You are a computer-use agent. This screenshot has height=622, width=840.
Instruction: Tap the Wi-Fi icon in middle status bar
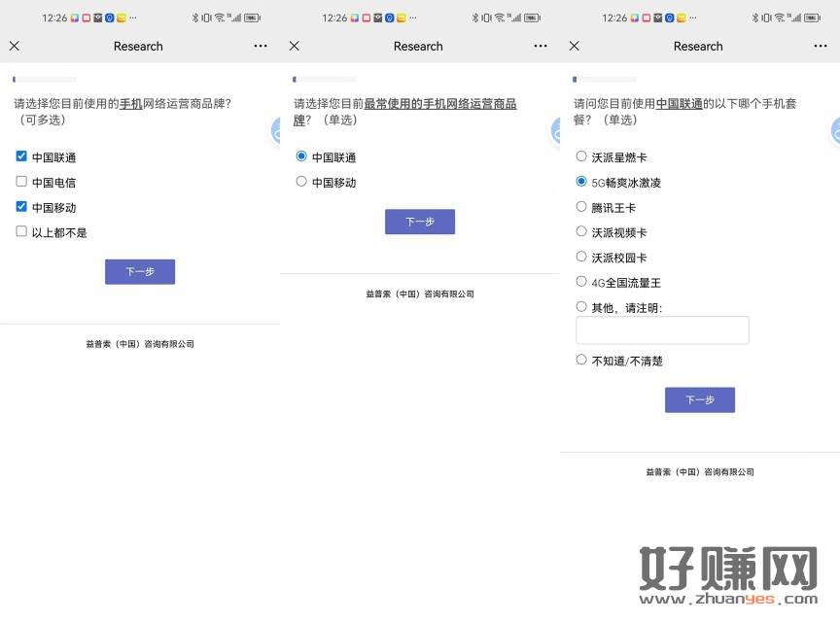tap(500, 17)
